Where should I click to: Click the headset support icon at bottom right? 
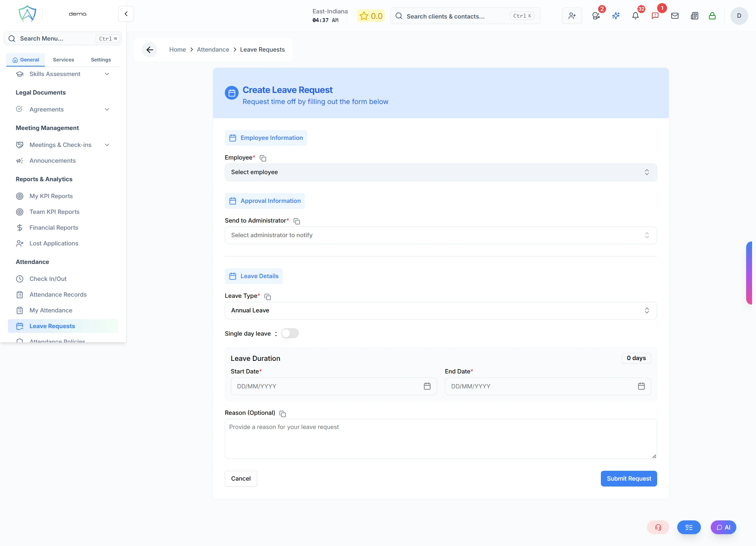pos(658,527)
